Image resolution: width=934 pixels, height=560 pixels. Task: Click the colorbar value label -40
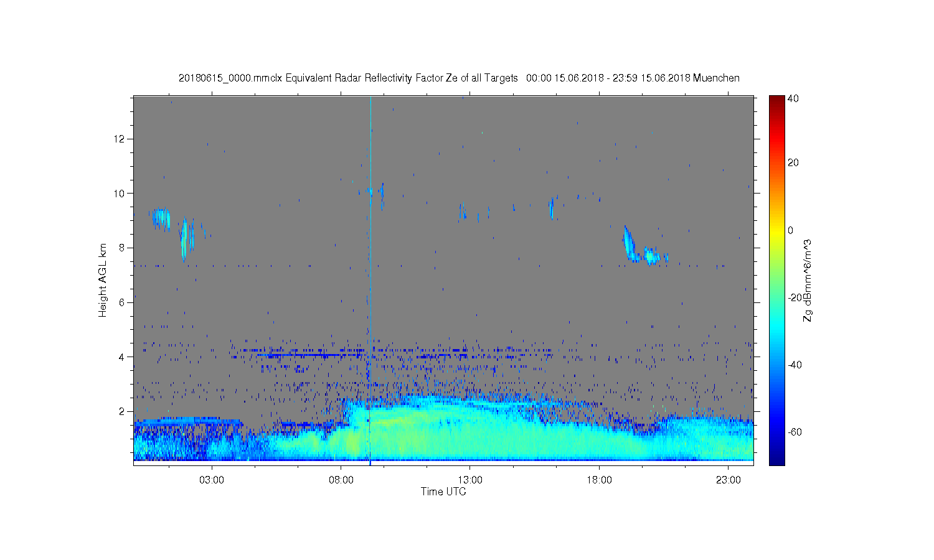(x=795, y=365)
